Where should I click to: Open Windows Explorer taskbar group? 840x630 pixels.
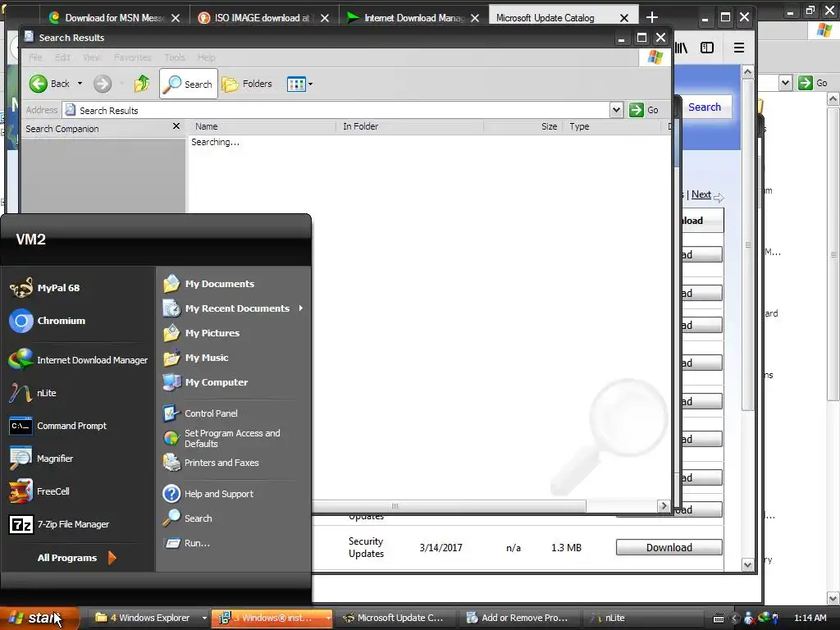pyautogui.click(x=151, y=619)
